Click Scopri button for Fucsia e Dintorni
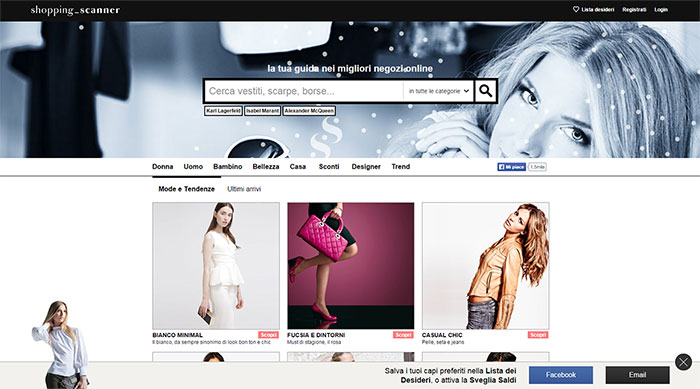Image resolution: width=700 pixels, height=389 pixels. coord(403,335)
